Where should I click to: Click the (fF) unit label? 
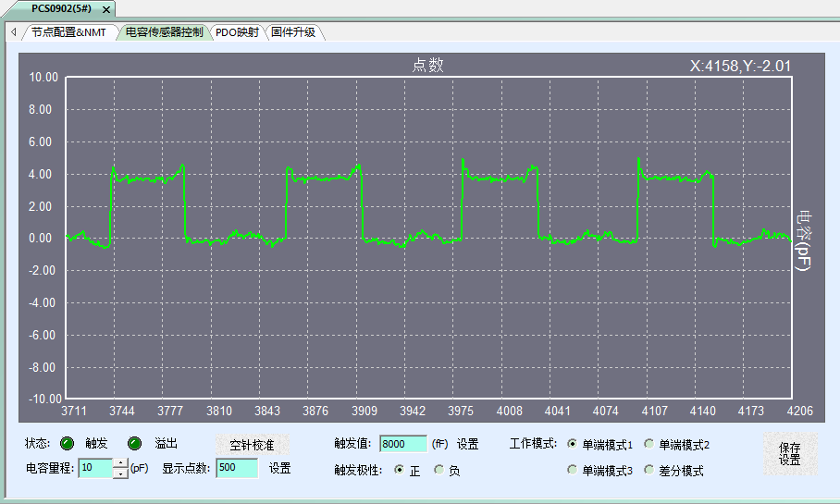pyautogui.click(x=439, y=444)
